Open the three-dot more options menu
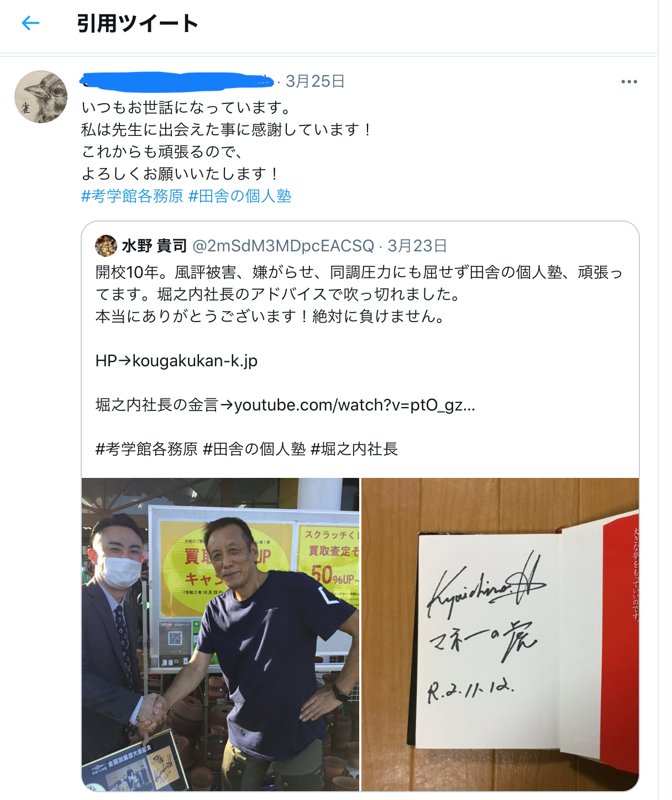This screenshot has width=672, height=800. pyautogui.click(x=629, y=82)
